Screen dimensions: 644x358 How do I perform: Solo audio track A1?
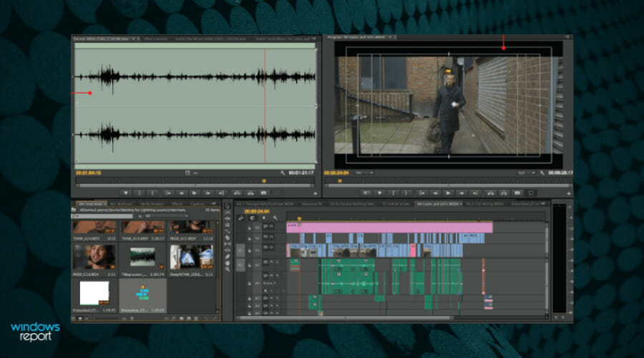point(277,262)
